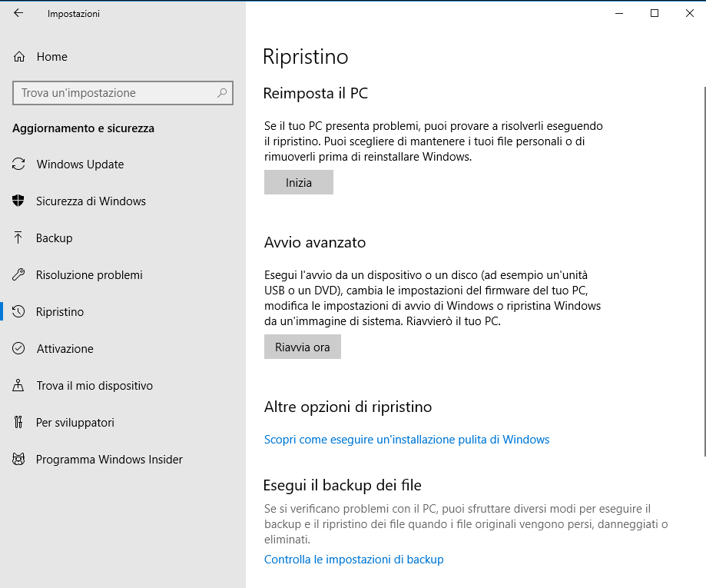Open the clean Windows installation link
Image resolution: width=706 pixels, height=588 pixels.
(406, 440)
